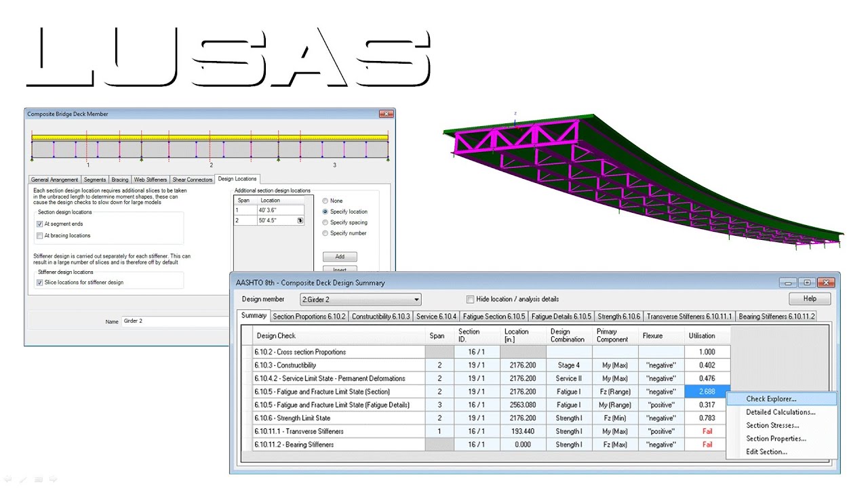Screen dimensions: 868x488
Task: Open the Design member dropdown showing 2:Girder 2
Action: tap(360, 299)
